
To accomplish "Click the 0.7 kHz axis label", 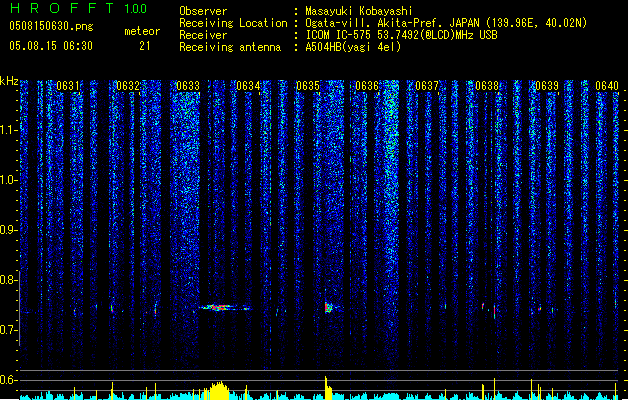I will pos(8,330).
